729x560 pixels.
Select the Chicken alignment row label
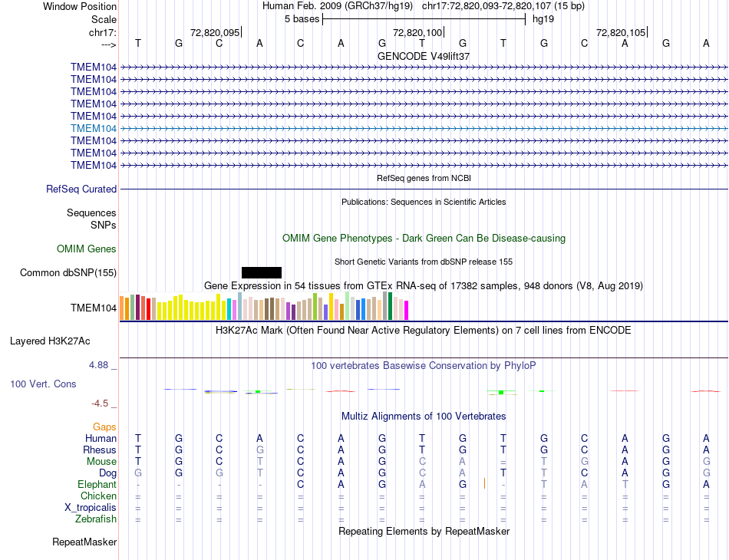98,496
